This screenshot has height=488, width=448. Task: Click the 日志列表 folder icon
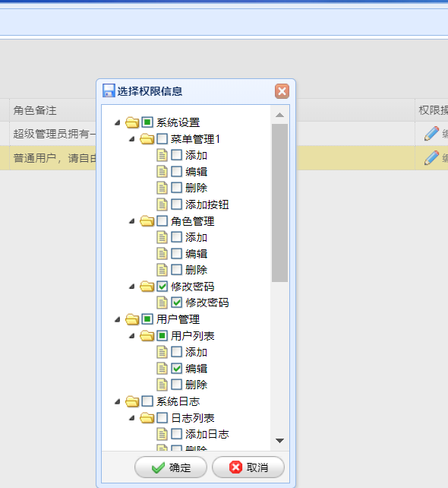coord(147,417)
